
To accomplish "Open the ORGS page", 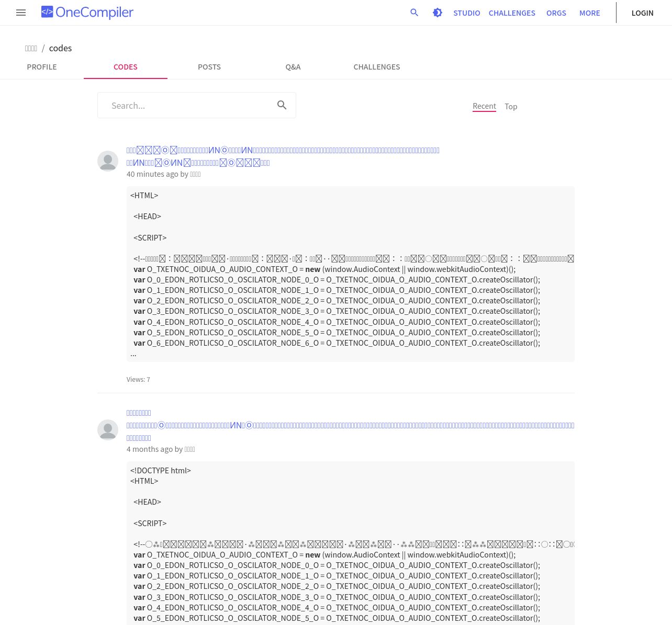I will coord(556,13).
